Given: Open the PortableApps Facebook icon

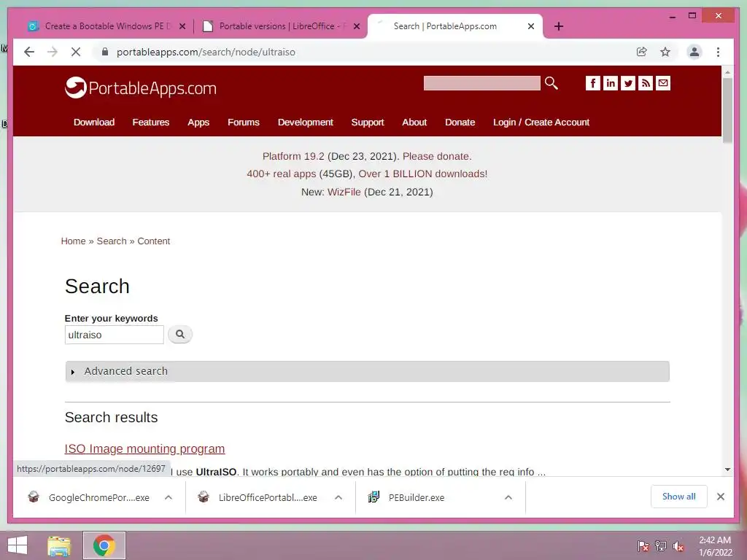Looking at the screenshot, I should pyautogui.click(x=592, y=83).
